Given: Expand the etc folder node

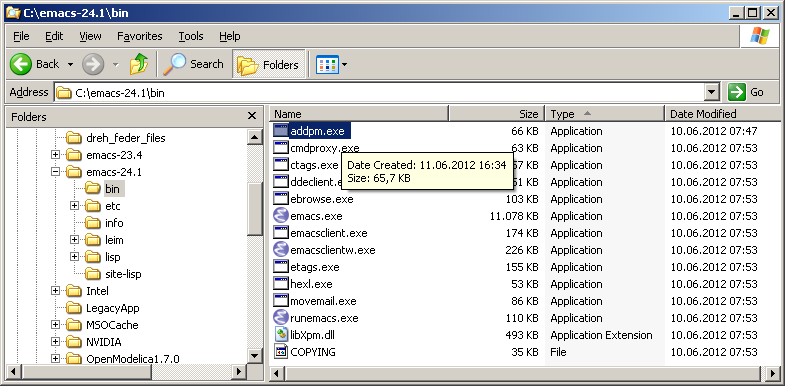Looking at the screenshot, I should click(x=75, y=206).
